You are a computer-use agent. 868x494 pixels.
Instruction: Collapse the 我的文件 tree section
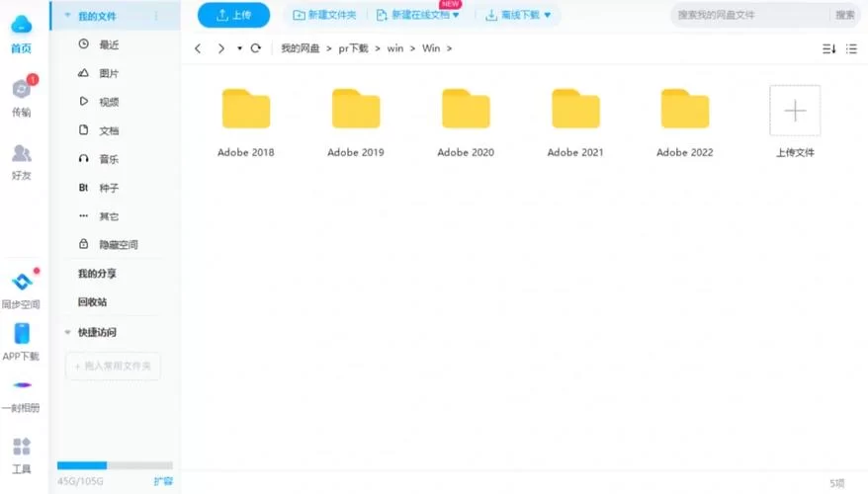(x=67, y=16)
